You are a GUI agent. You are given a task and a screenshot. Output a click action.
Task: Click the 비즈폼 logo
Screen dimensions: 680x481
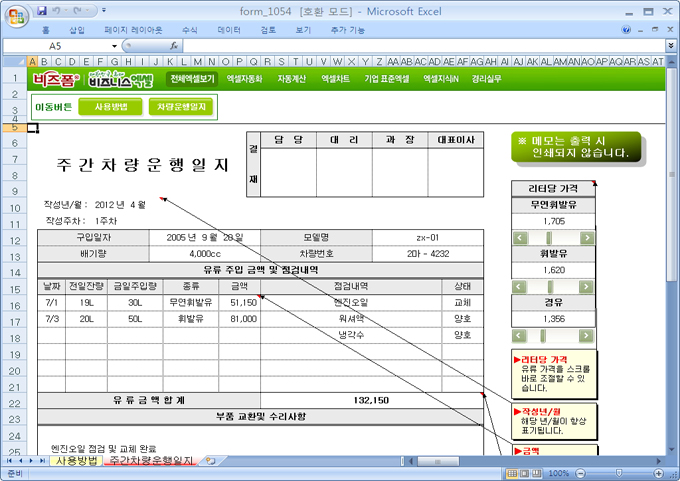(56, 79)
